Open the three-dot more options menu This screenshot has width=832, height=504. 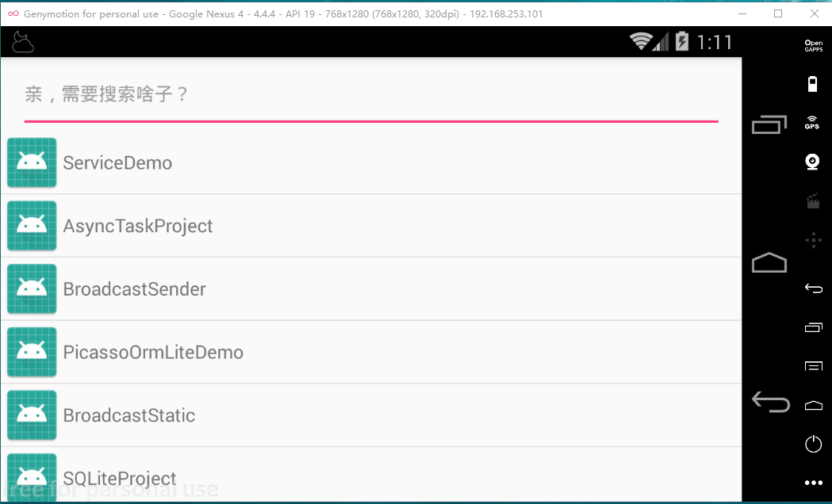coord(813,482)
